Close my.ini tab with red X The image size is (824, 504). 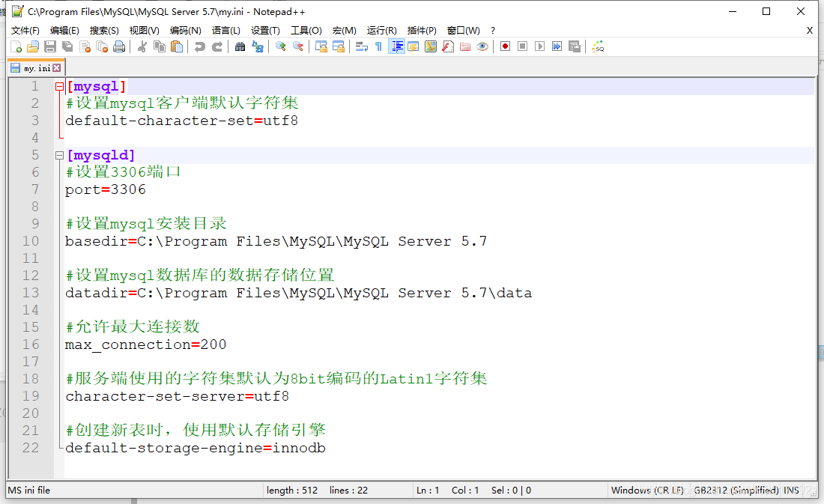[57, 68]
